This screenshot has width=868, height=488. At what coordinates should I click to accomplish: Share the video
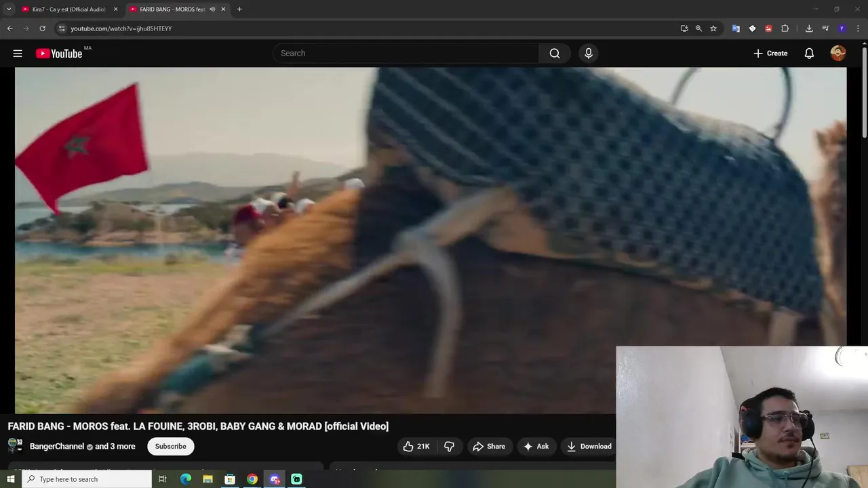(489, 446)
